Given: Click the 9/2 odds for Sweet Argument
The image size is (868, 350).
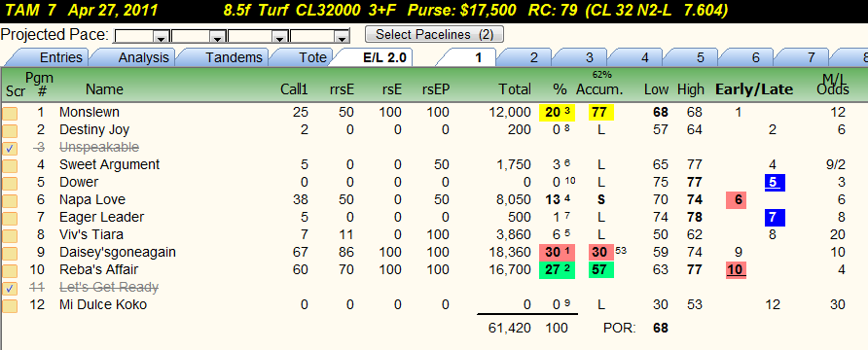Looking at the screenshot, I should point(835,164).
